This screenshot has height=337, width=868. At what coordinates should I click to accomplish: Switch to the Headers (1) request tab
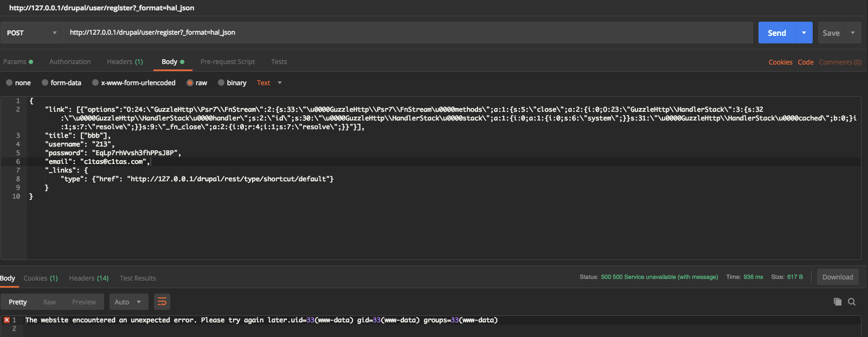coord(125,62)
